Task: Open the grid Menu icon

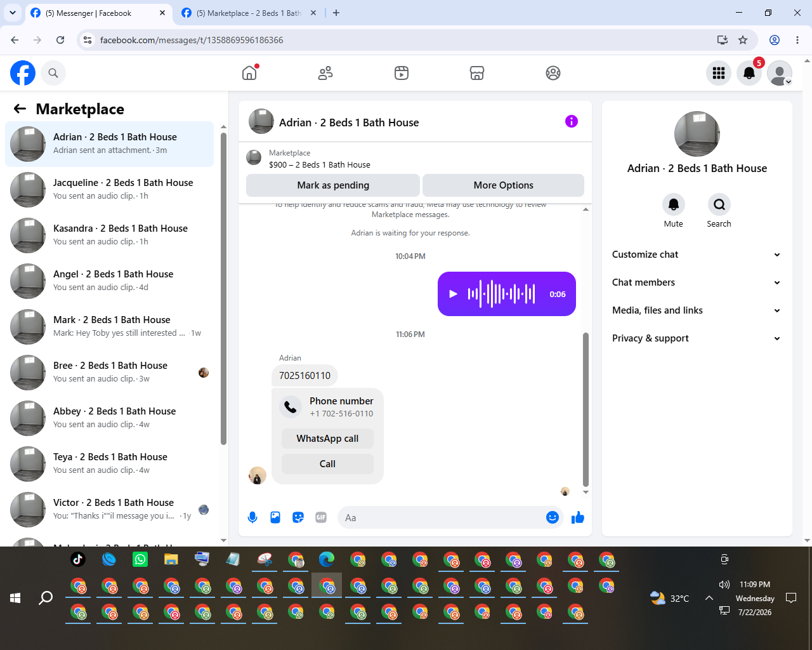Action: 719,73
